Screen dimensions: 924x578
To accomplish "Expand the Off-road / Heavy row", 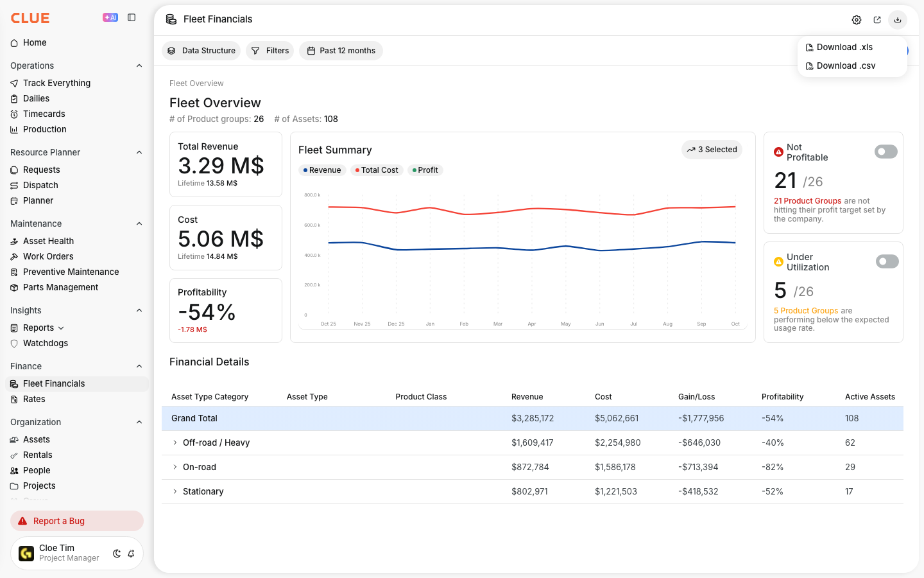I will 175,442.
